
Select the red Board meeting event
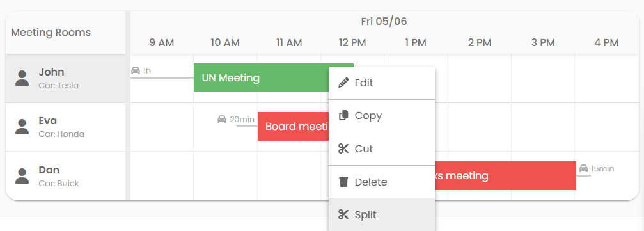pyautogui.click(x=294, y=126)
